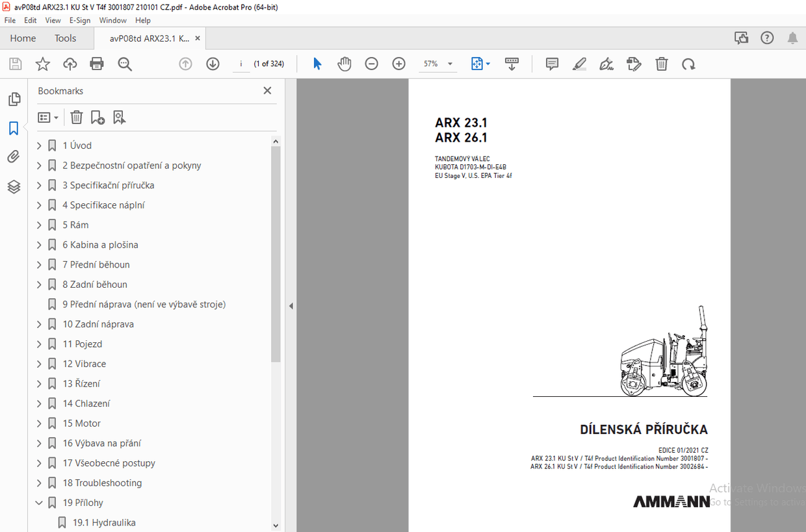Collapse the '19 Přílohy' bookmark
Image resolution: width=806 pixels, height=532 pixels.
tap(39, 502)
